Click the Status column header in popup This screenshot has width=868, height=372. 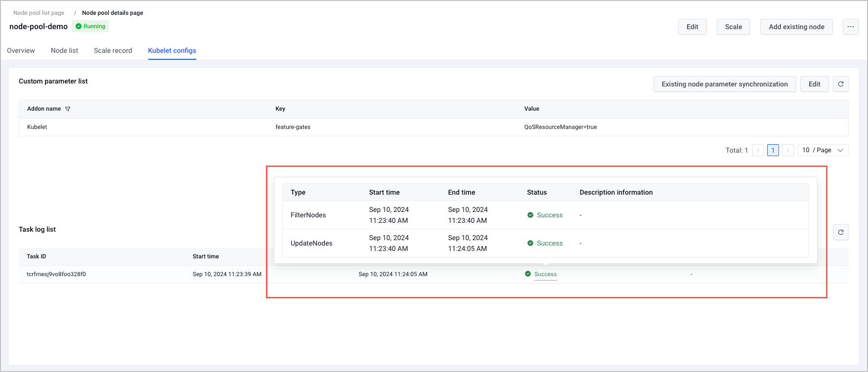(x=537, y=192)
